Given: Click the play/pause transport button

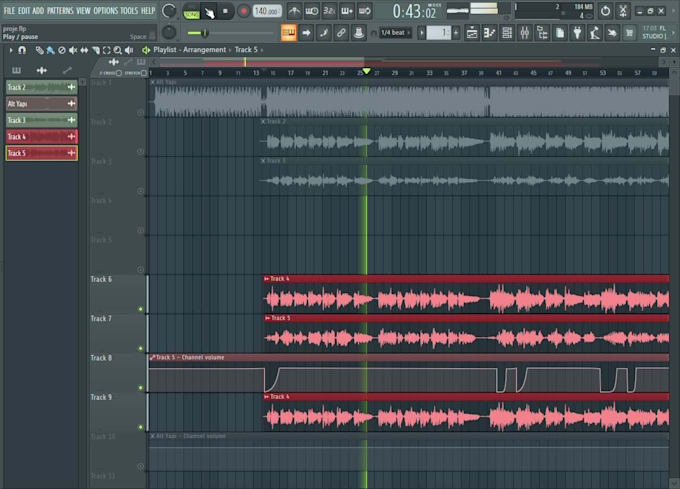Looking at the screenshot, I should [x=209, y=12].
